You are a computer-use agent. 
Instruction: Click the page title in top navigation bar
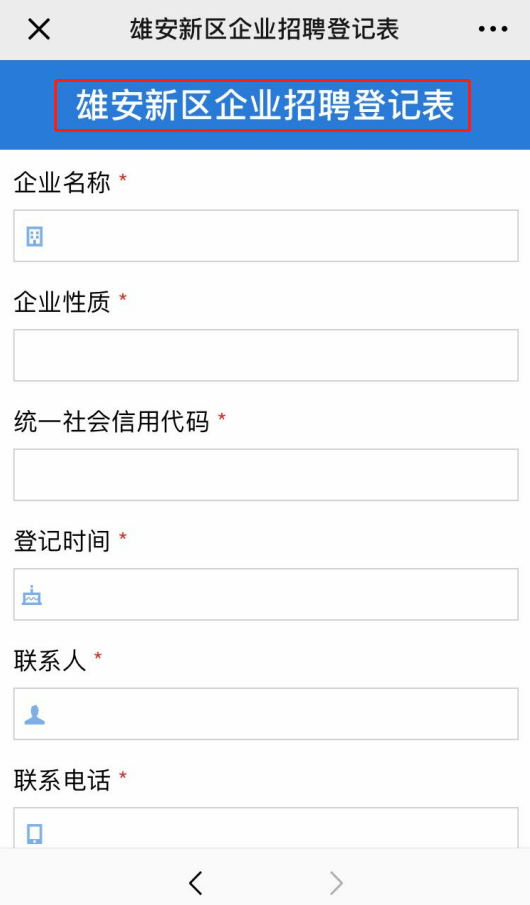264,29
